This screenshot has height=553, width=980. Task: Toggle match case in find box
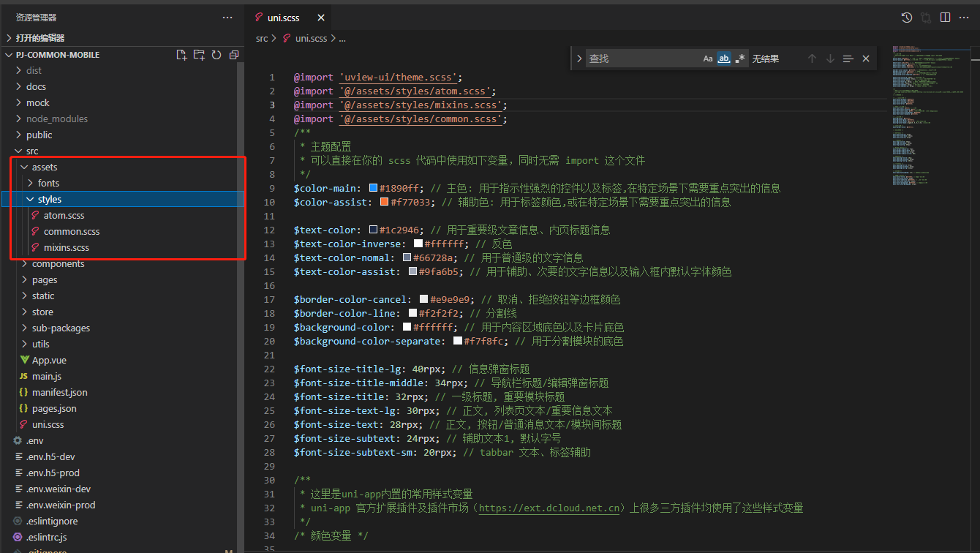tap(707, 59)
